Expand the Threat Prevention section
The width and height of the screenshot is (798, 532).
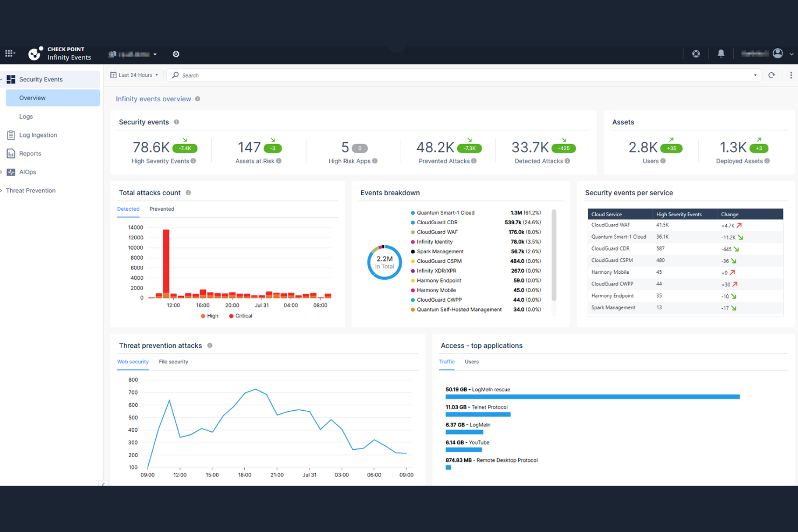pos(30,190)
